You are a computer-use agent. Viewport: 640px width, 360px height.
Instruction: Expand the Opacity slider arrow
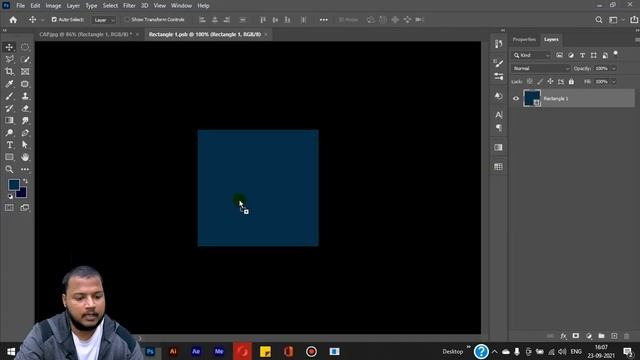[x=613, y=69]
